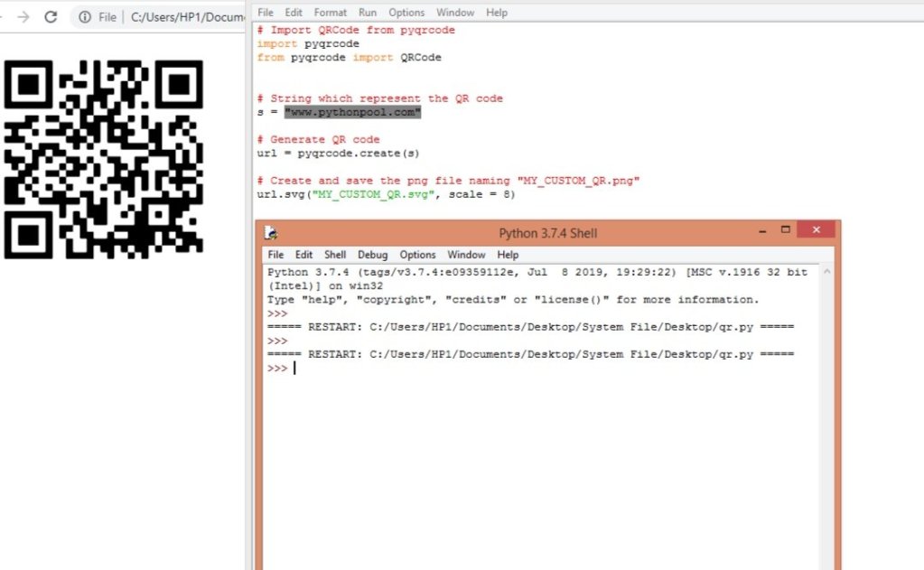Open the Debug menu in Python Shell
Image resolution: width=924 pixels, height=570 pixels.
click(x=372, y=255)
